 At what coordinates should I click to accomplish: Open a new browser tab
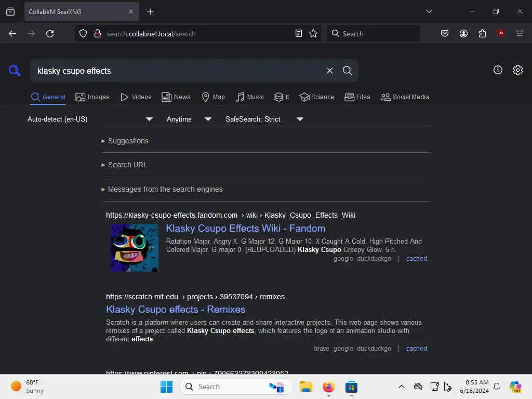click(x=150, y=12)
